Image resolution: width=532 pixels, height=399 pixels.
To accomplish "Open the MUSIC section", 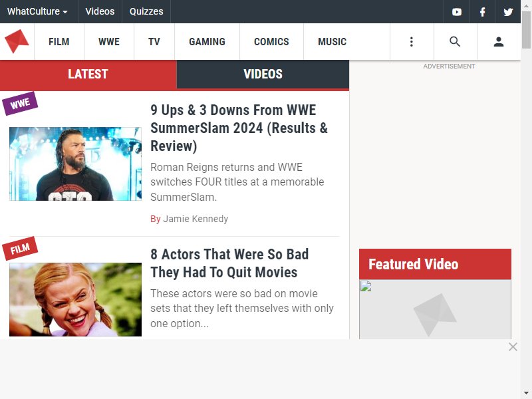I will coord(332,42).
